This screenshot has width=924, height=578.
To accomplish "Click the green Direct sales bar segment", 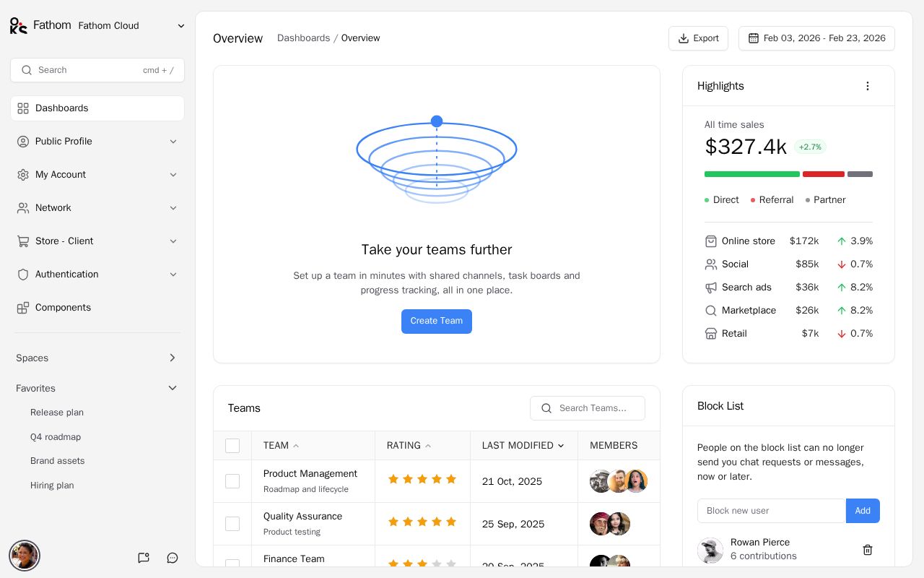I will click(752, 174).
